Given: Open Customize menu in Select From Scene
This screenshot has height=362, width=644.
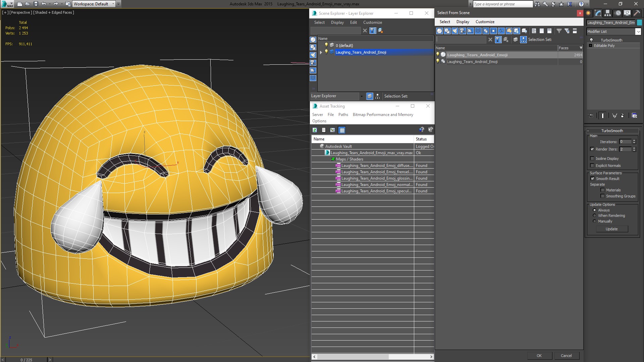Looking at the screenshot, I should (485, 22).
